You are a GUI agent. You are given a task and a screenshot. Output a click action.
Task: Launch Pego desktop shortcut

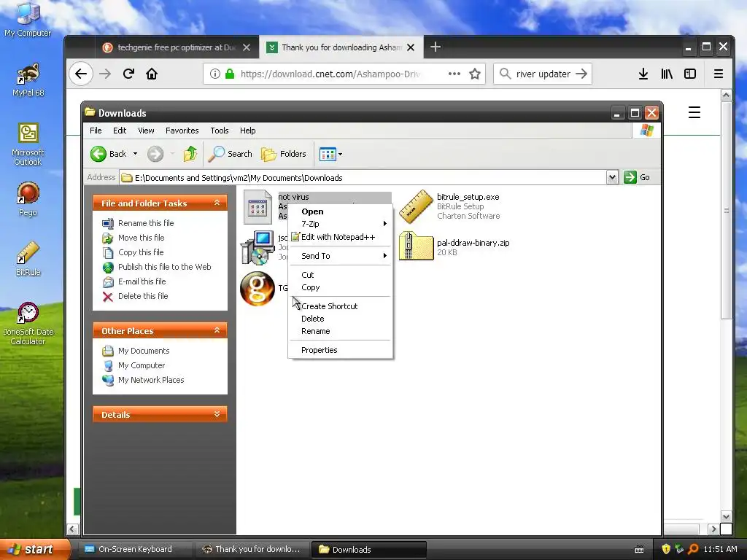pyautogui.click(x=28, y=199)
